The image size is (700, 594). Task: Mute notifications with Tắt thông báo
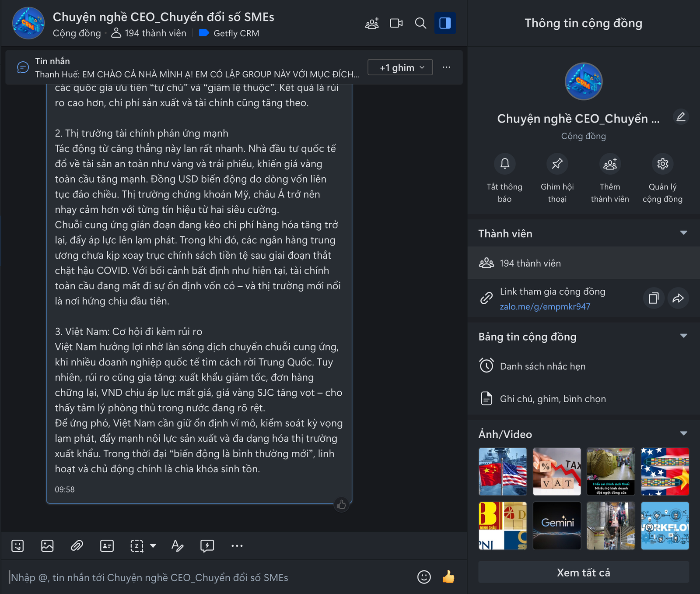pyautogui.click(x=504, y=164)
